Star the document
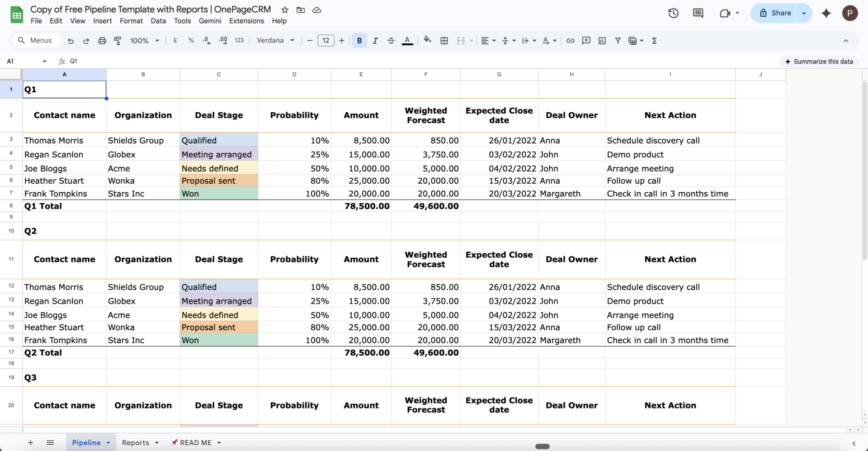Viewport: 868px width, 451px height. coord(285,10)
